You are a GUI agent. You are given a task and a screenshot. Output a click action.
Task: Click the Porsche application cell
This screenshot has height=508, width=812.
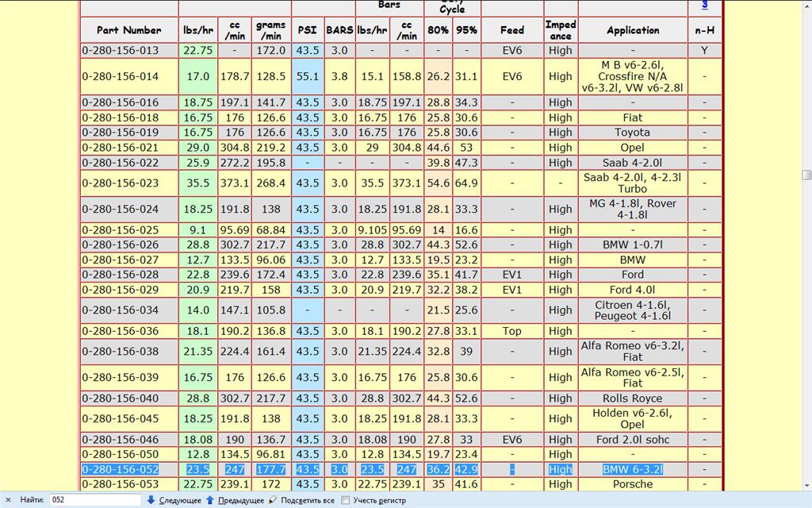(633, 484)
